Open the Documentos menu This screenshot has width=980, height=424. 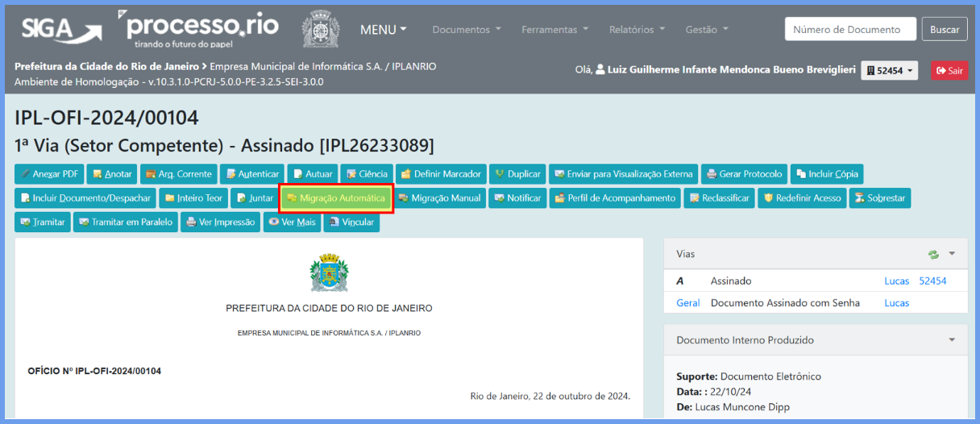466,30
